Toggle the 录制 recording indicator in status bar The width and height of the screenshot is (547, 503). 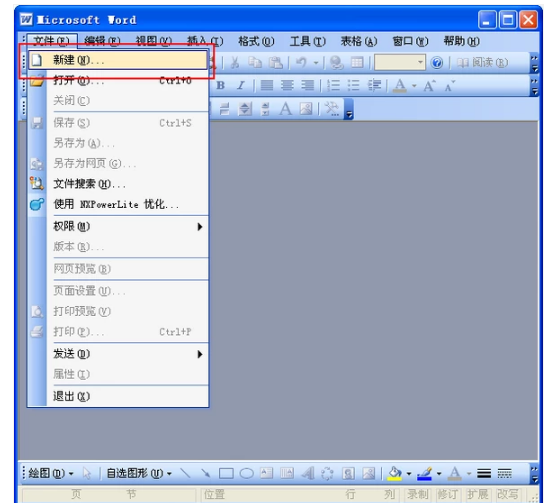417,494
